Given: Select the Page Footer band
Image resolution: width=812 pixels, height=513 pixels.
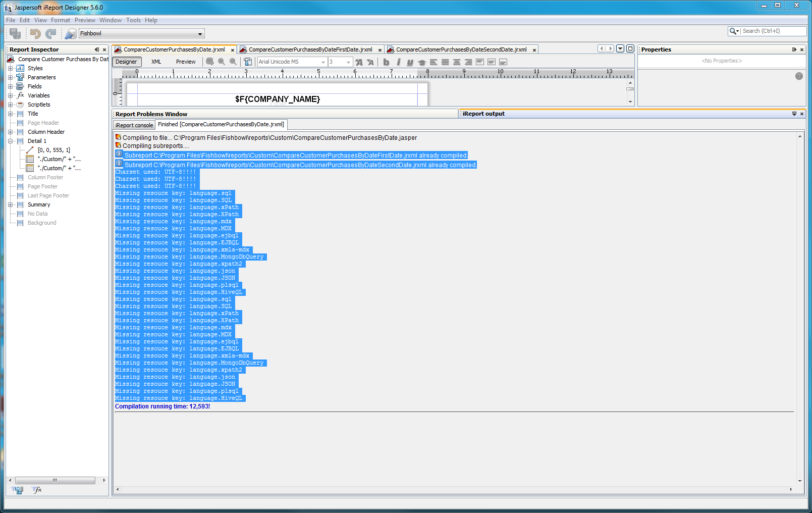Looking at the screenshot, I should click(x=42, y=186).
